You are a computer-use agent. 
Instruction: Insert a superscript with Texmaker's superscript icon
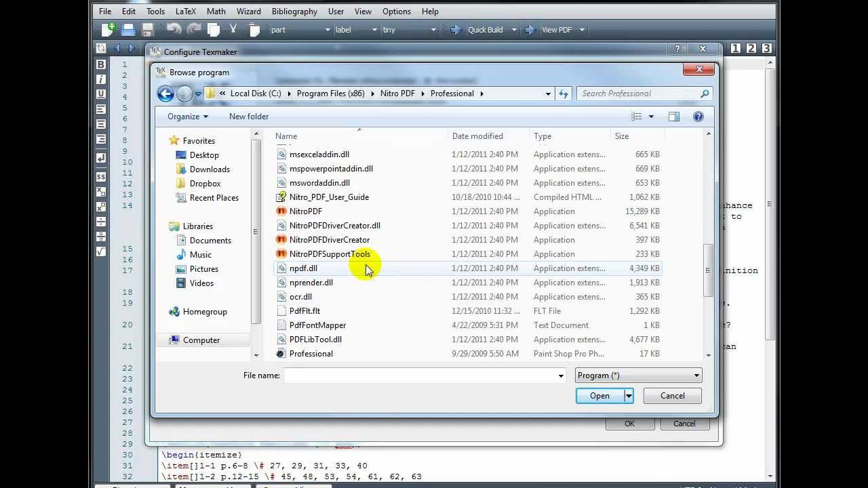point(101,207)
